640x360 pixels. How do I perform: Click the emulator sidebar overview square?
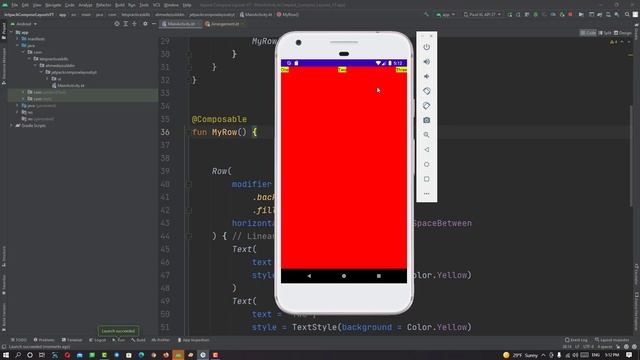(427, 179)
